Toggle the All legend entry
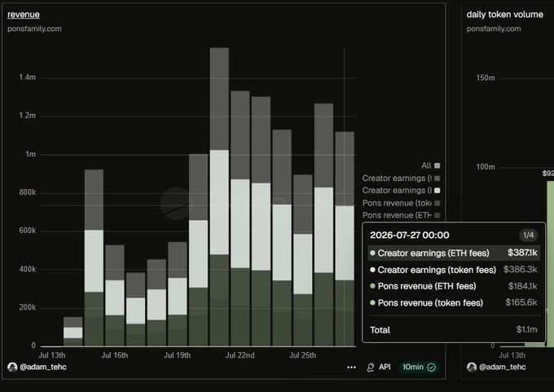This screenshot has height=392, width=554. 430,165
